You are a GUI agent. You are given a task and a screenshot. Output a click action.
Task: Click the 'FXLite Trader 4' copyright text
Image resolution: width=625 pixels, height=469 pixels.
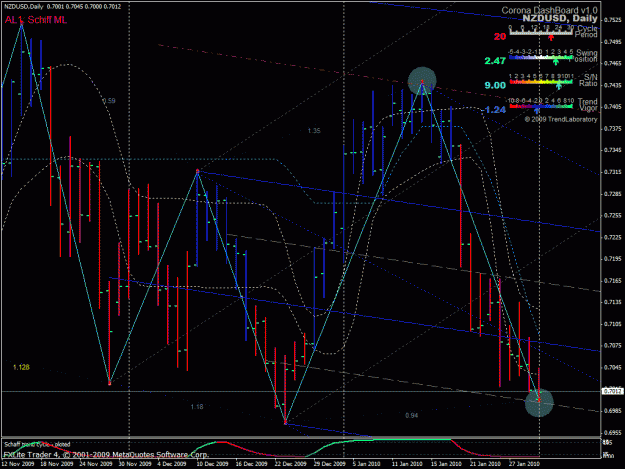pyautogui.click(x=106, y=454)
